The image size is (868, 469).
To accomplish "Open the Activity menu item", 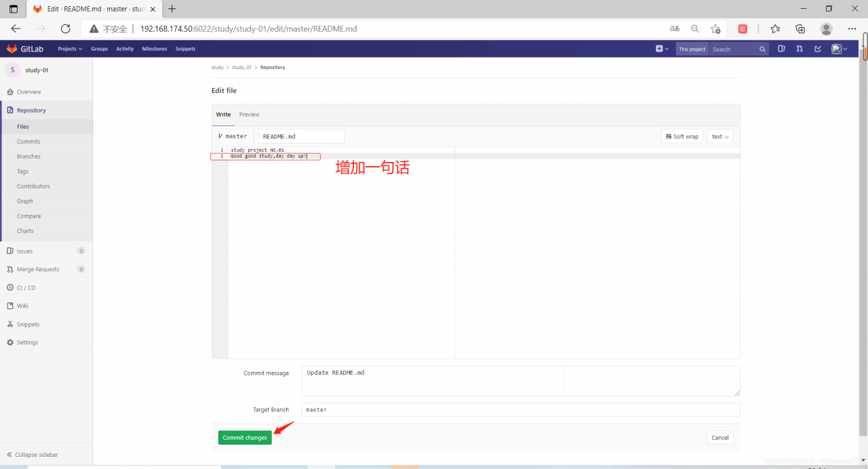I will coord(125,49).
